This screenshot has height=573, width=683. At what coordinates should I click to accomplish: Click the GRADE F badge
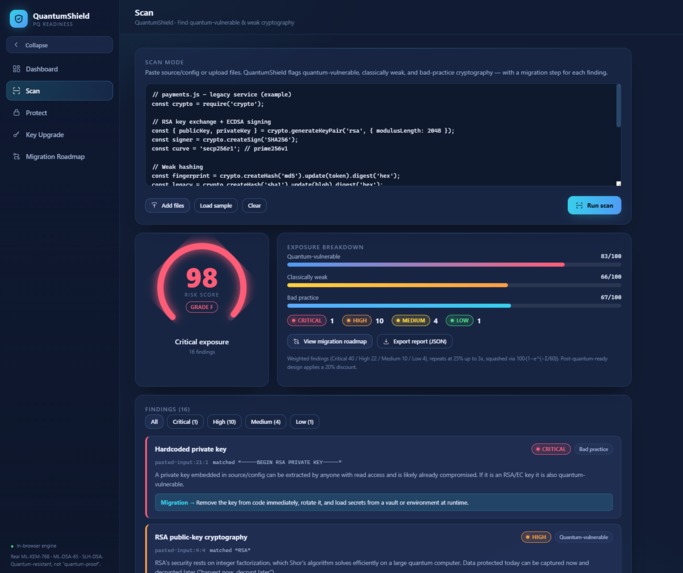(202, 307)
